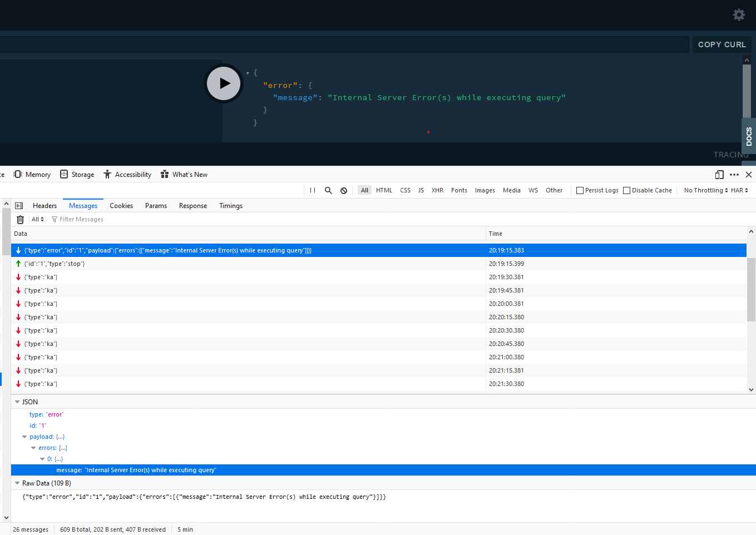Pause network traffic recording
This screenshot has height=535, width=756.
pyautogui.click(x=312, y=190)
